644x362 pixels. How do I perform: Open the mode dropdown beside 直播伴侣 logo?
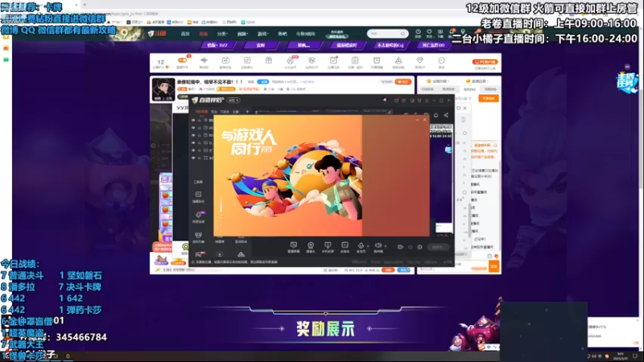coord(233,100)
